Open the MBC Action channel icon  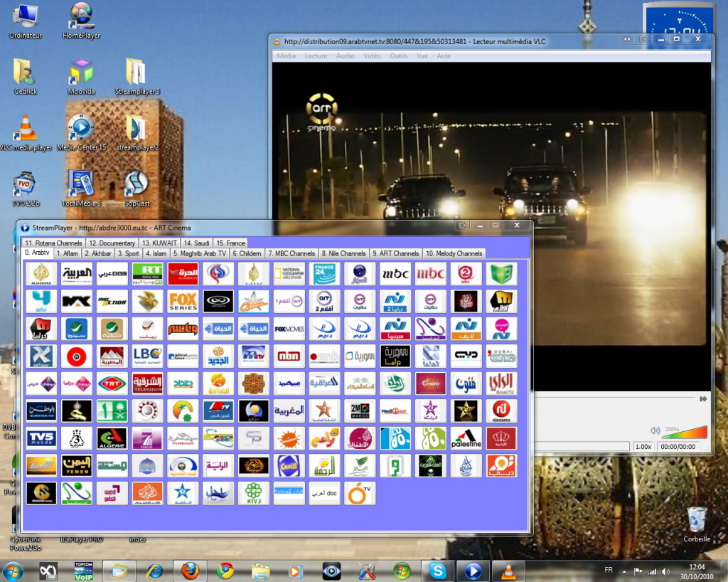[x=112, y=301]
